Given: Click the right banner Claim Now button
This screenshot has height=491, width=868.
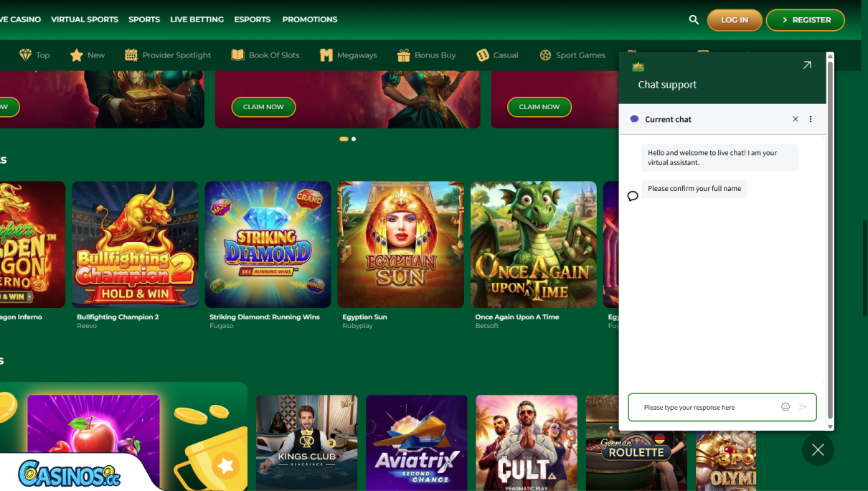Looking at the screenshot, I should tap(539, 107).
